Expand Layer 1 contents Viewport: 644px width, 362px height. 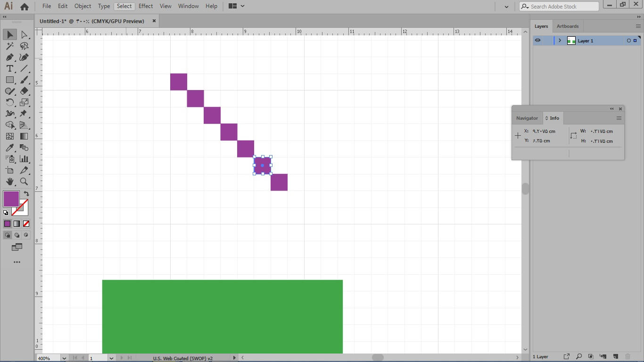click(560, 41)
